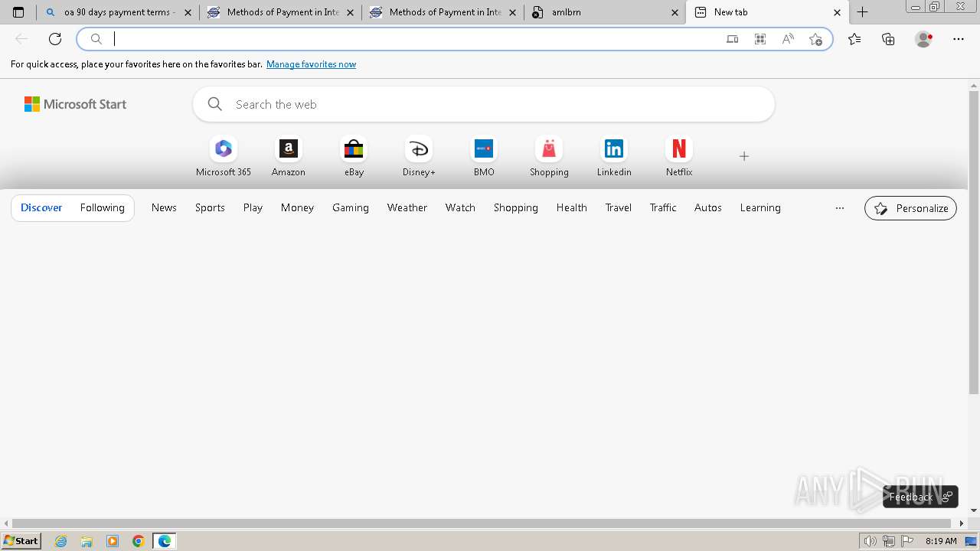Launch Internet Explorer from the taskbar
The width and height of the screenshot is (980, 551).
click(61, 541)
